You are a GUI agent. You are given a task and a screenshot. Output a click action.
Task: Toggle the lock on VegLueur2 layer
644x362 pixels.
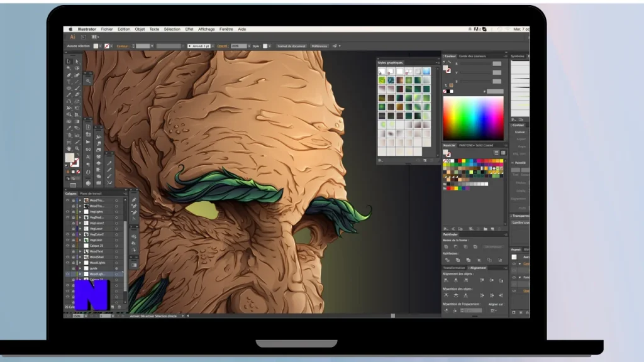[74, 223]
